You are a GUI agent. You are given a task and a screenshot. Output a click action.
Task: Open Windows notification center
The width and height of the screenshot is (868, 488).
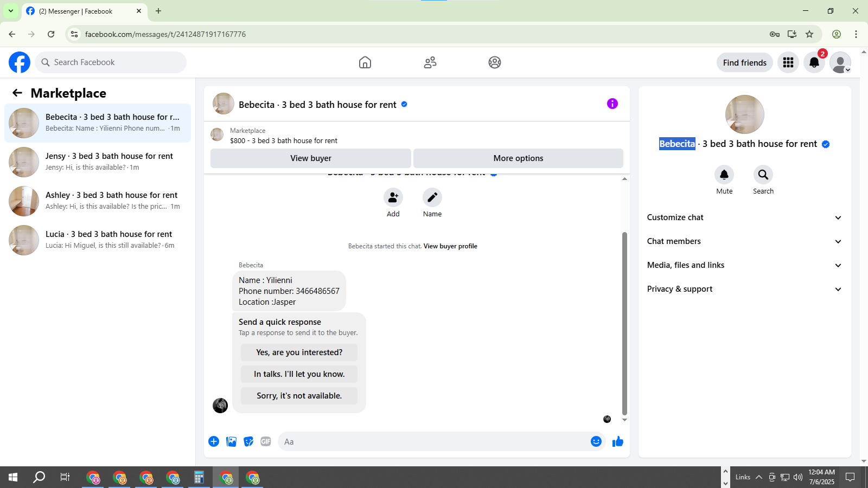(850, 477)
